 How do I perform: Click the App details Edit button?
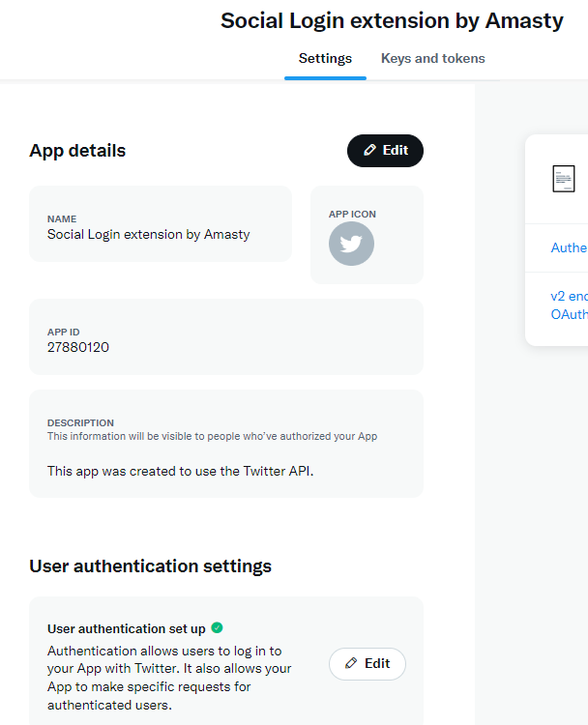pos(385,151)
